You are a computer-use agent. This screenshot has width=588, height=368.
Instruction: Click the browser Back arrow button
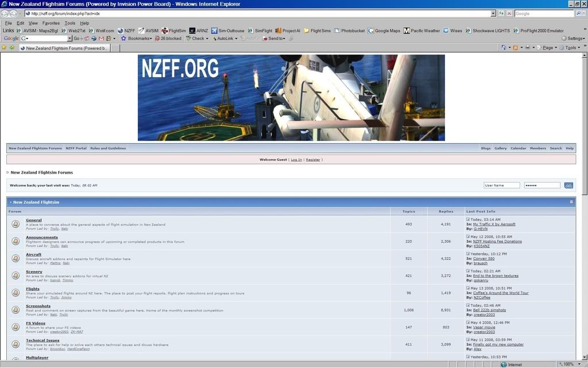point(5,13)
